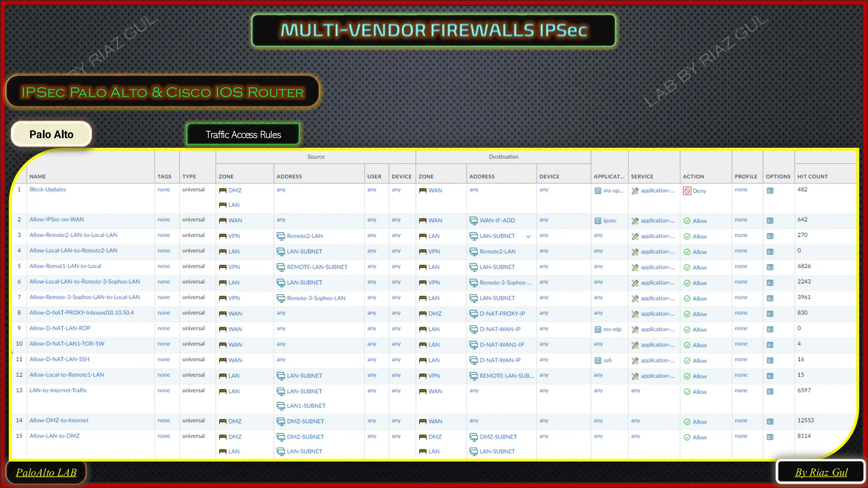
Task: Click Allow-Local-LAN-to-Remote2-LAN rule name
Action: click(73, 251)
